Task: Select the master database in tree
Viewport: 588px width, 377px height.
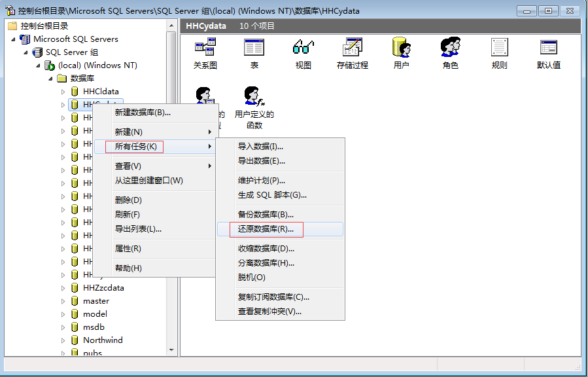Action: click(95, 301)
